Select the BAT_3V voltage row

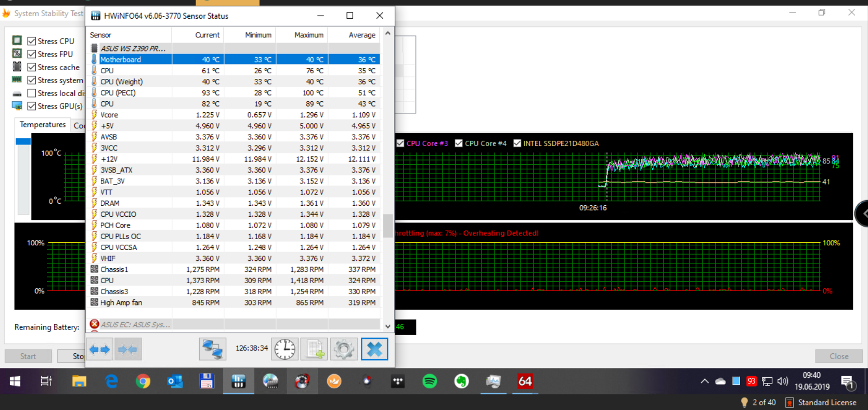coord(234,181)
